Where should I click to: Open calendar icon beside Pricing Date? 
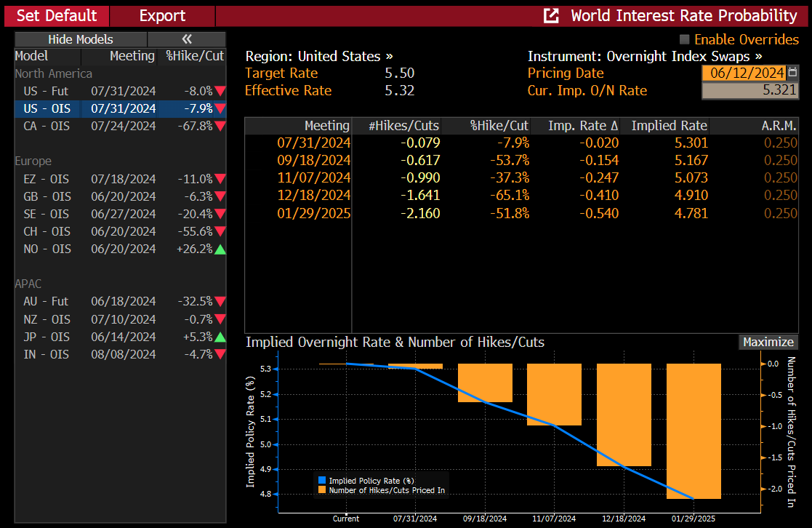[792, 72]
